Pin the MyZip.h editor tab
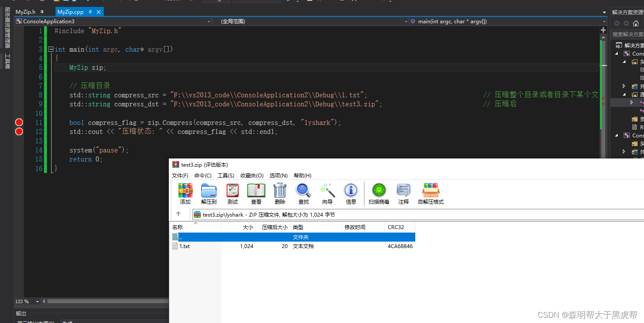644x323 pixels. tap(42, 12)
